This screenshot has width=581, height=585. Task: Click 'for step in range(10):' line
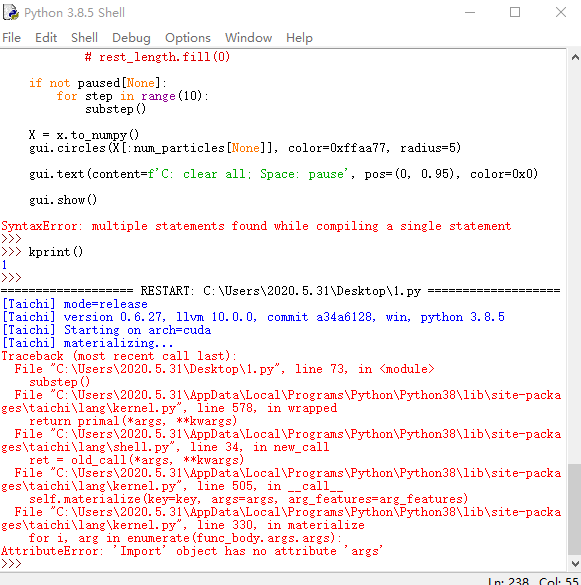pyautogui.click(x=132, y=96)
